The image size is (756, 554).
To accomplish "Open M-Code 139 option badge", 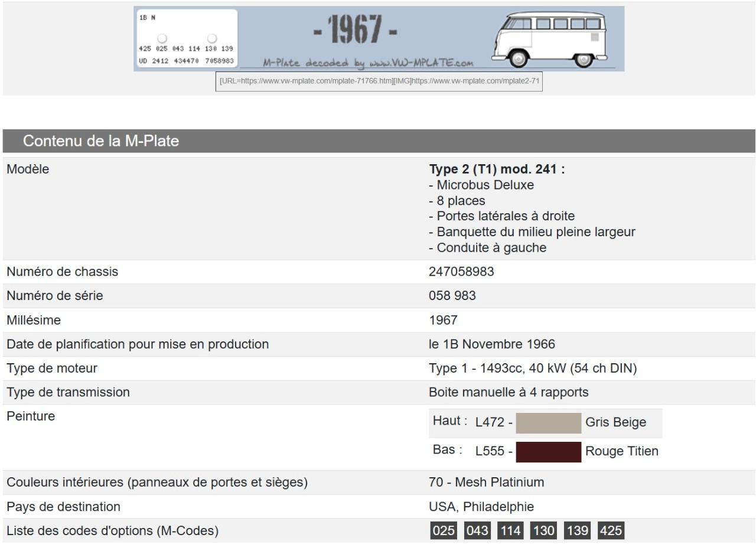I will [x=577, y=531].
